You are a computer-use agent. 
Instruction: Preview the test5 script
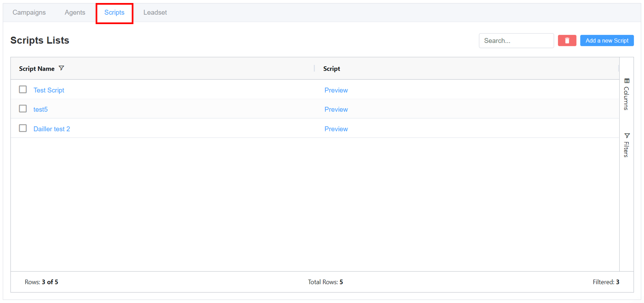(x=336, y=109)
